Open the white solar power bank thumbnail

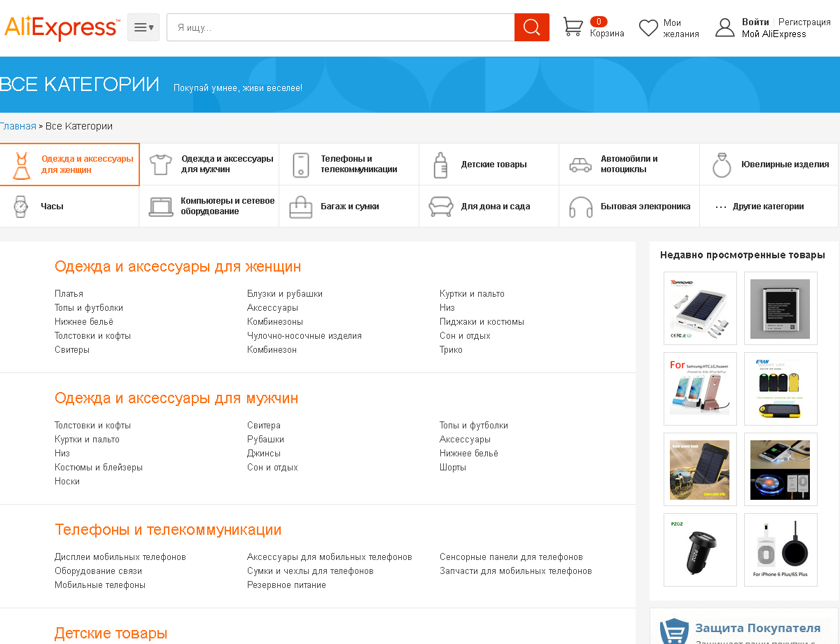point(700,308)
